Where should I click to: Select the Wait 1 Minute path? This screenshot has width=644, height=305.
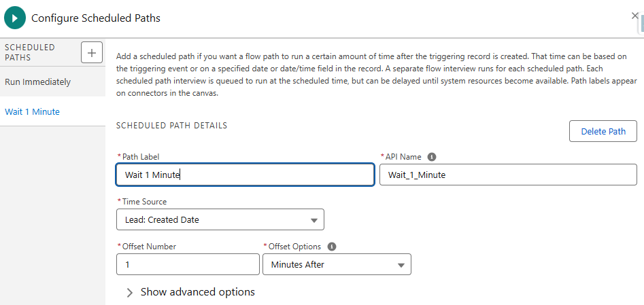pyautogui.click(x=33, y=111)
